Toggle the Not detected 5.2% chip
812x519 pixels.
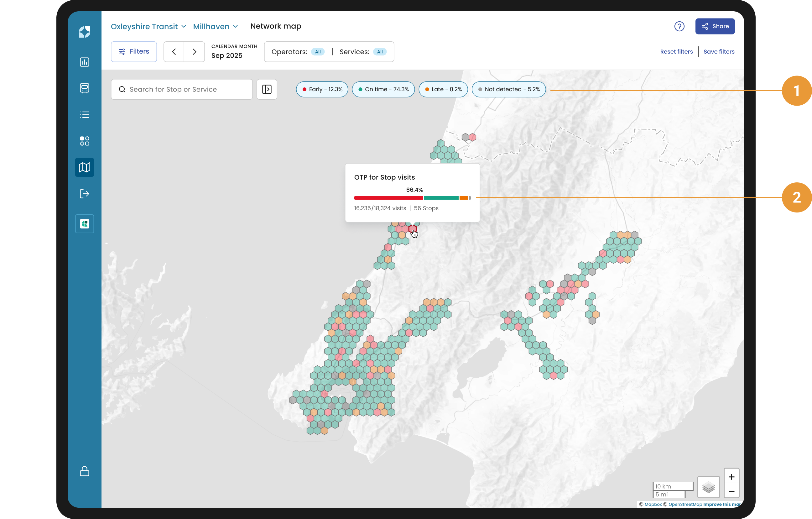coord(508,89)
